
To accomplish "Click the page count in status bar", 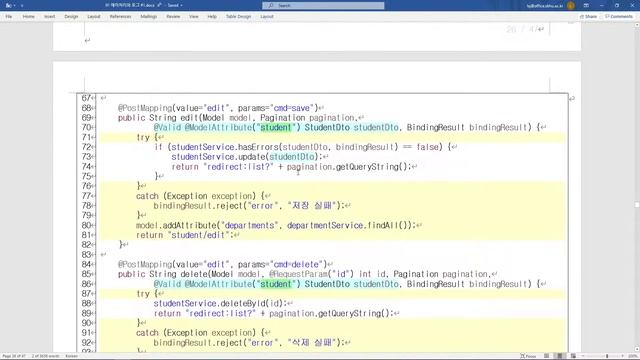I will pyautogui.click(x=14, y=356).
